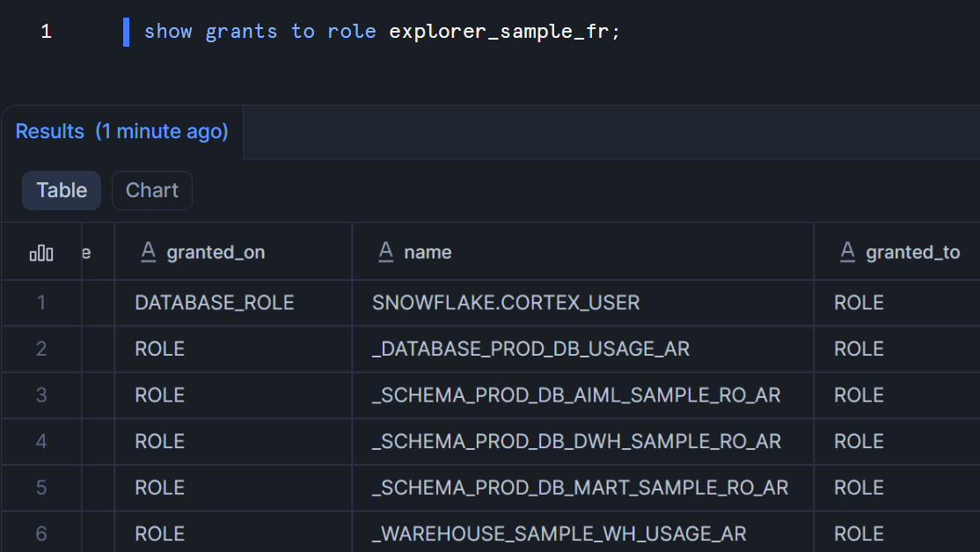Click the name column header
This screenshot has height=552, width=980.
[428, 253]
